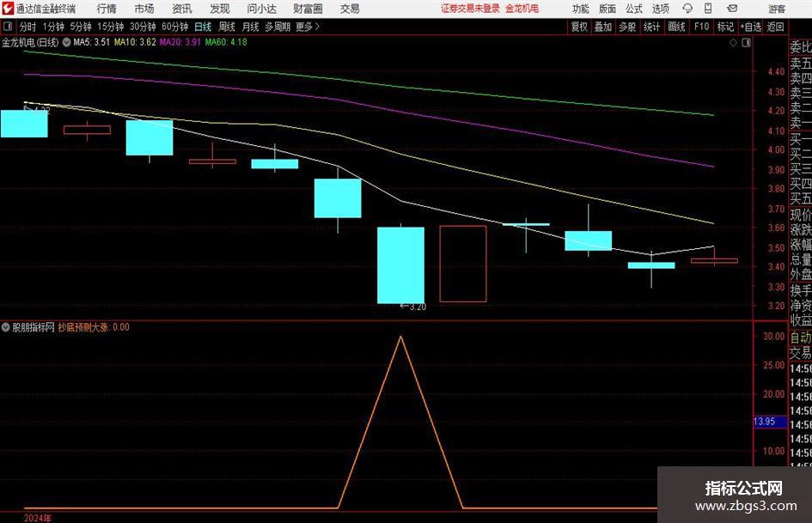Open 多周期 multi-period view

coord(278,27)
